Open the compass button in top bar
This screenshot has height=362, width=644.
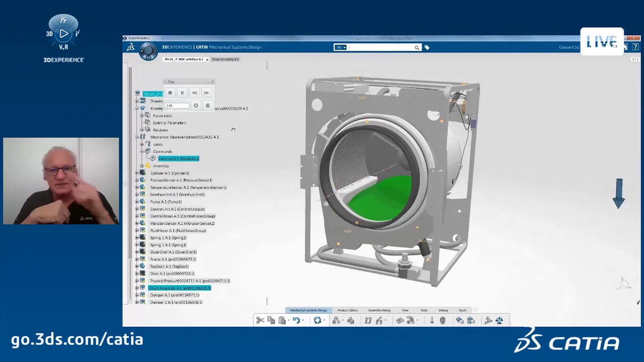[x=148, y=51]
